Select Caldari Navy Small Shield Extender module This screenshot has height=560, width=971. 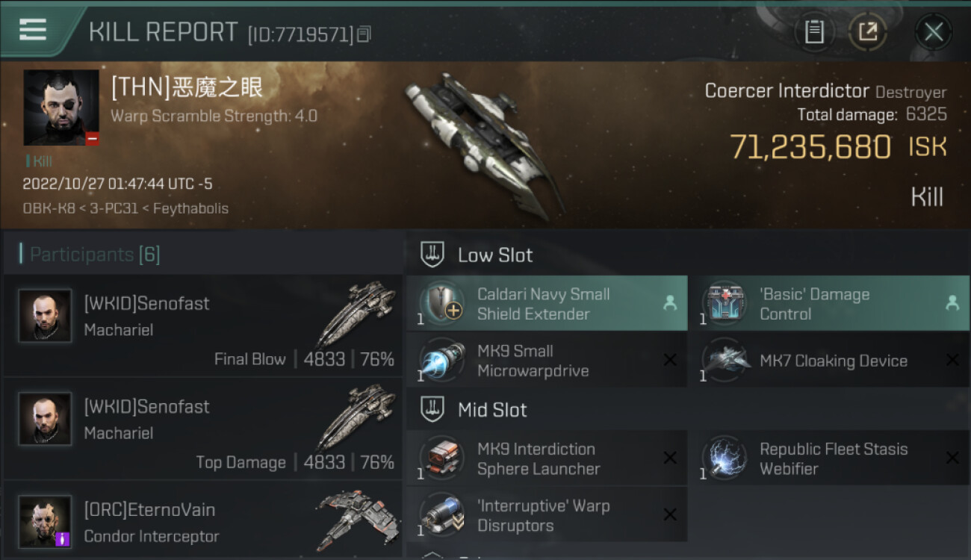point(547,303)
